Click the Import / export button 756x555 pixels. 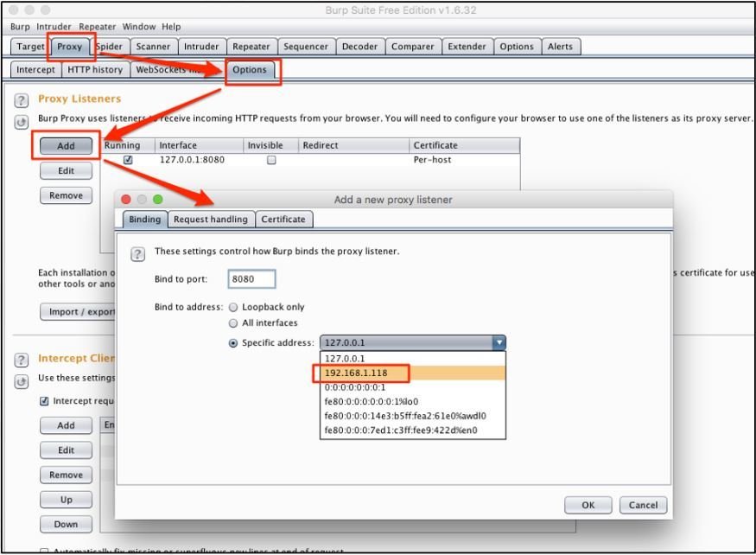point(78,312)
